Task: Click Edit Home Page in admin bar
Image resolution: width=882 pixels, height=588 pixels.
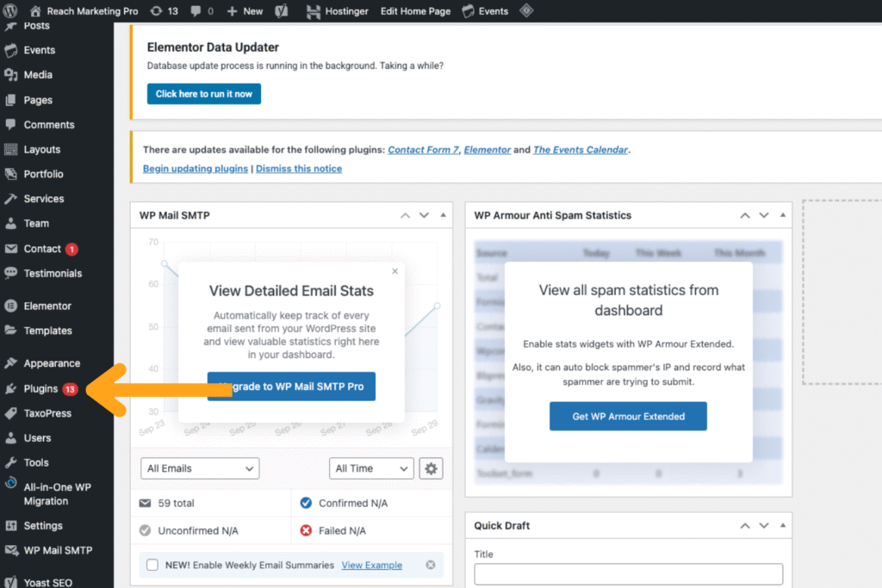Action: click(415, 11)
